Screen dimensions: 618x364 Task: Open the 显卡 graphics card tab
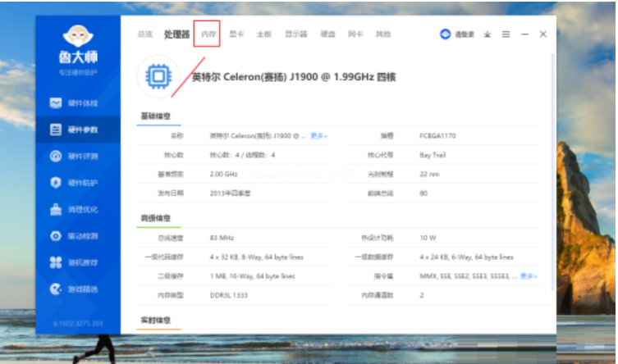pos(236,34)
